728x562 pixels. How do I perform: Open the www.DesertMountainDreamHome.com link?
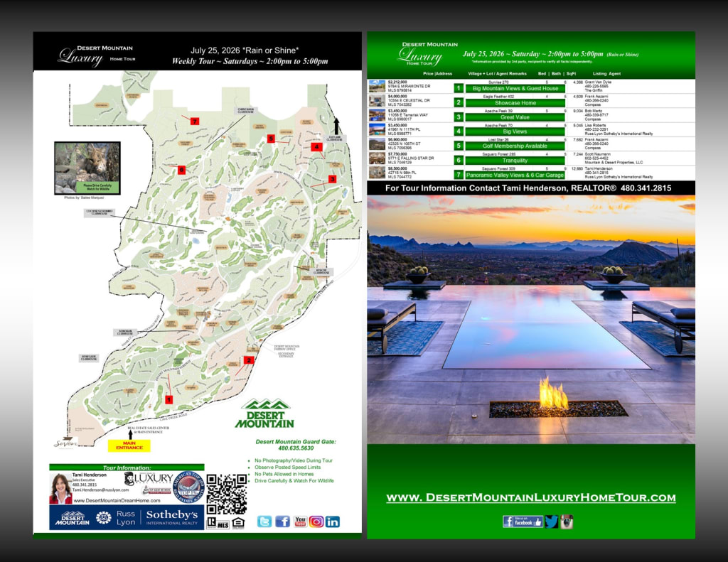coord(117,501)
